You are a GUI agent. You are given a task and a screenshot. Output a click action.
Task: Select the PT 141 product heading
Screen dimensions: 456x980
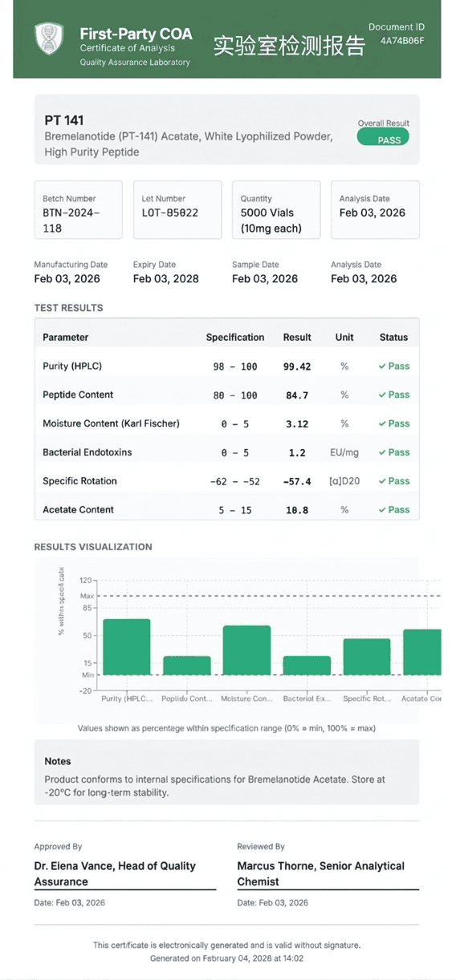click(64, 120)
